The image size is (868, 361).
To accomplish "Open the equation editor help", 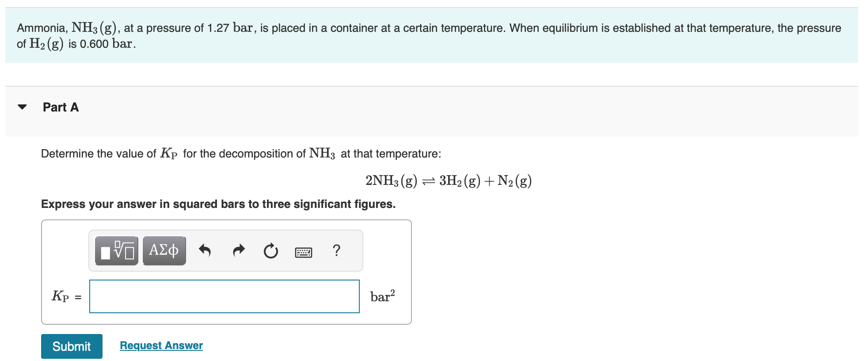I will click(337, 250).
